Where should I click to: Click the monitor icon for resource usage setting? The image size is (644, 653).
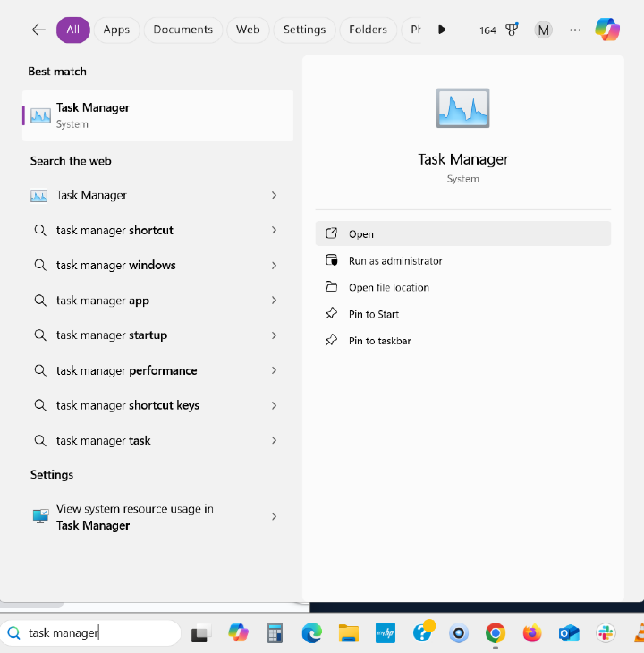pyautogui.click(x=40, y=516)
